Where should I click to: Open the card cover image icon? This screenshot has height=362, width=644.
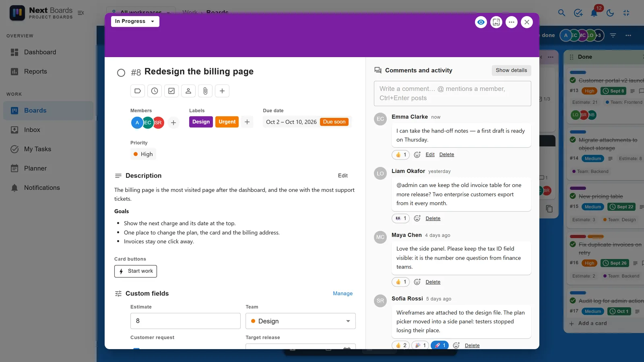coord(496,22)
